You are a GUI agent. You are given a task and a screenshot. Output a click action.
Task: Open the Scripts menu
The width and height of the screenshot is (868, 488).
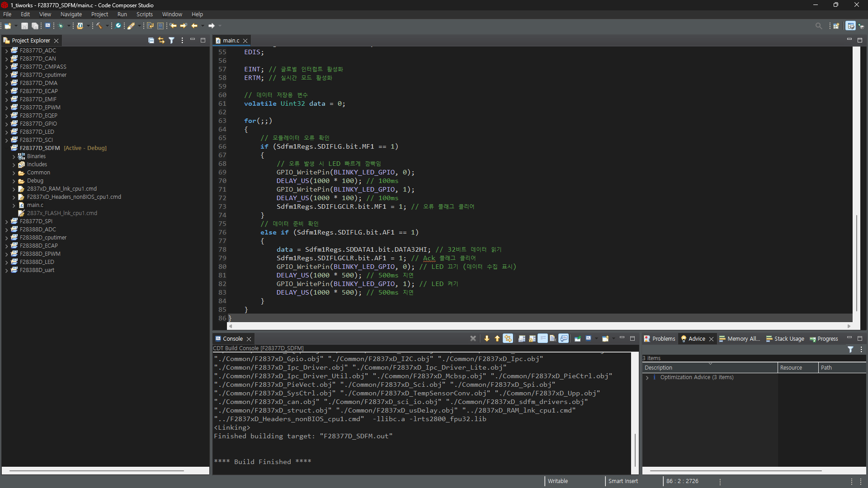[144, 14]
